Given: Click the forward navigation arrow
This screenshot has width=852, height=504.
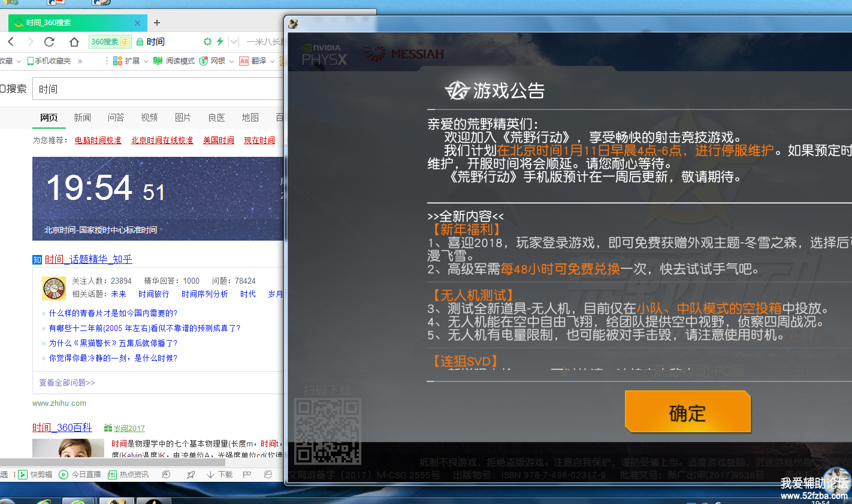Looking at the screenshot, I should (x=31, y=41).
